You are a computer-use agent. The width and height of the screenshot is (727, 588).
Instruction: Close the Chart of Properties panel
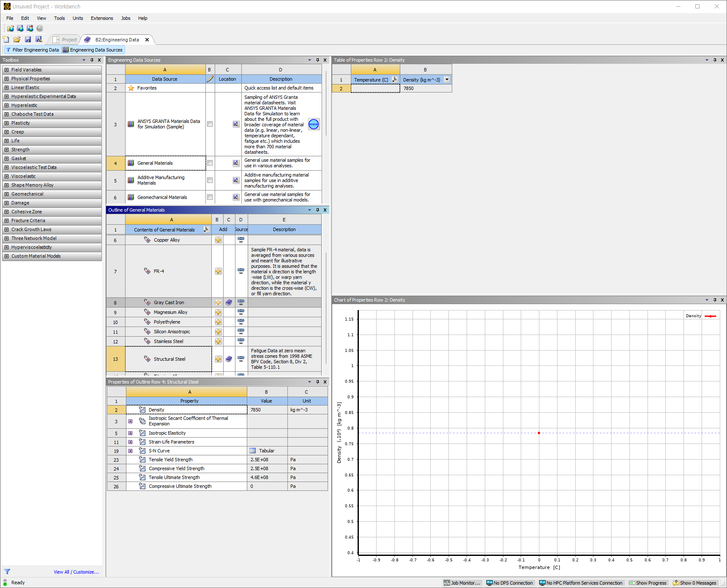pos(722,300)
